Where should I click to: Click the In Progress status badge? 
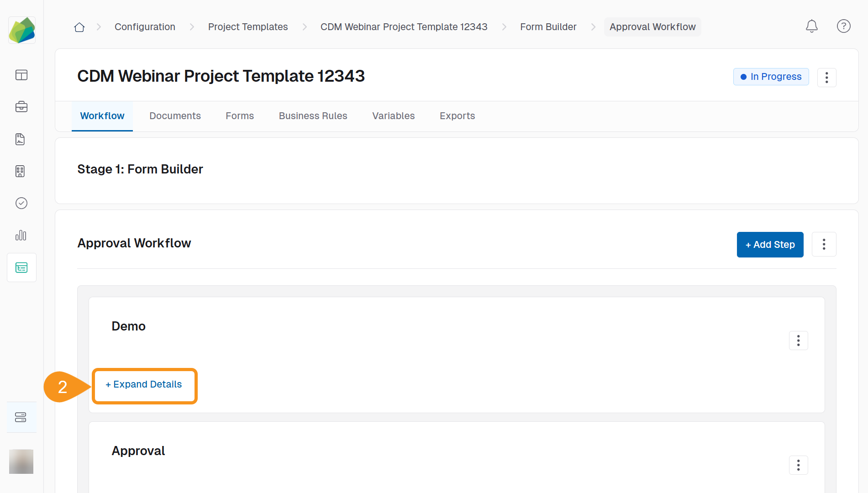[771, 77]
